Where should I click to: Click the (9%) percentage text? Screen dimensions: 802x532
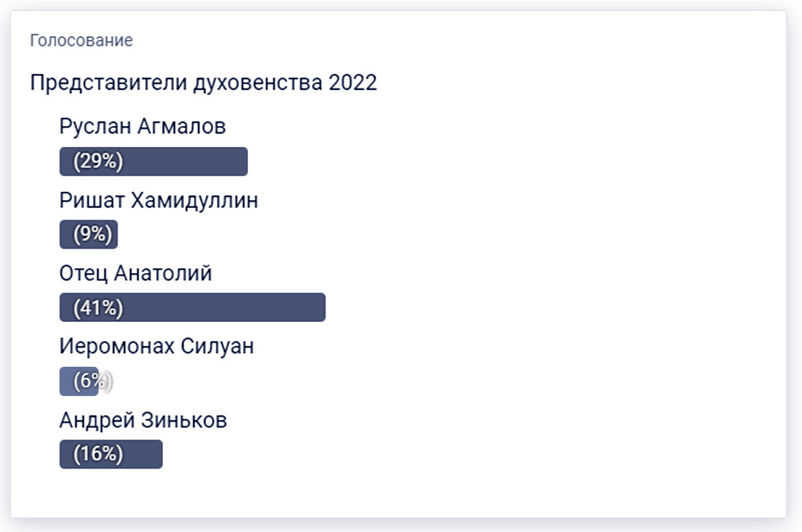(x=92, y=234)
